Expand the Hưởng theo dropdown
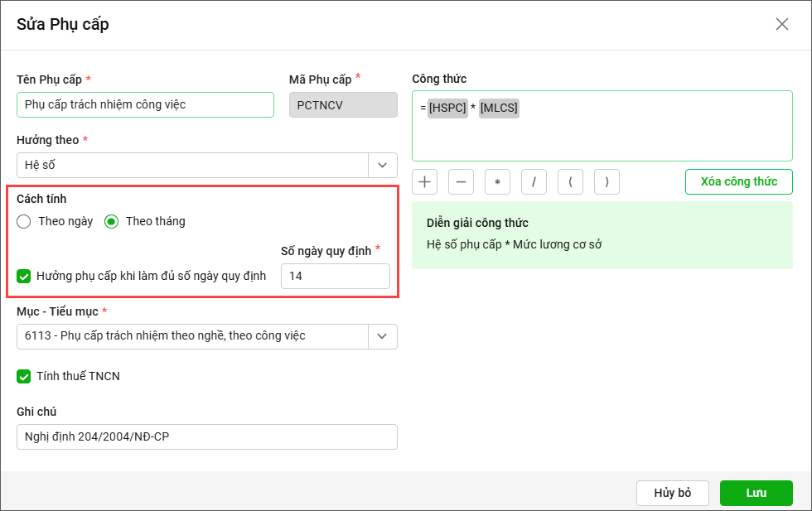This screenshot has width=812, height=511. pyautogui.click(x=382, y=165)
